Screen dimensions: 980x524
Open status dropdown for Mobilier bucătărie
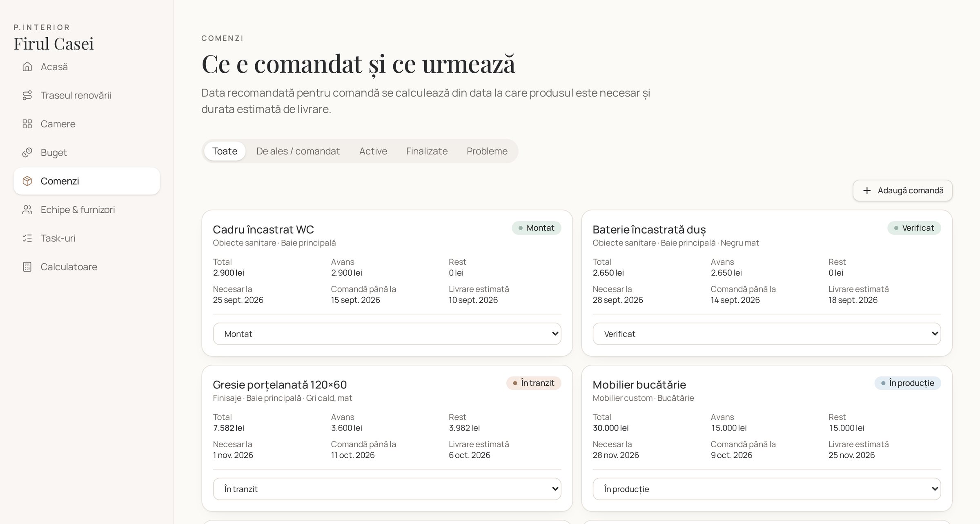click(767, 489)
